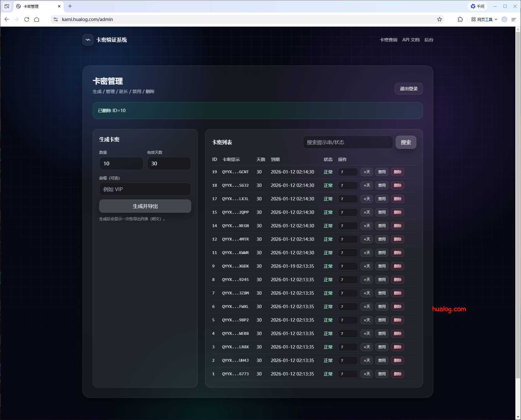Click the 搜索 button in card list

tap(406, 143)
